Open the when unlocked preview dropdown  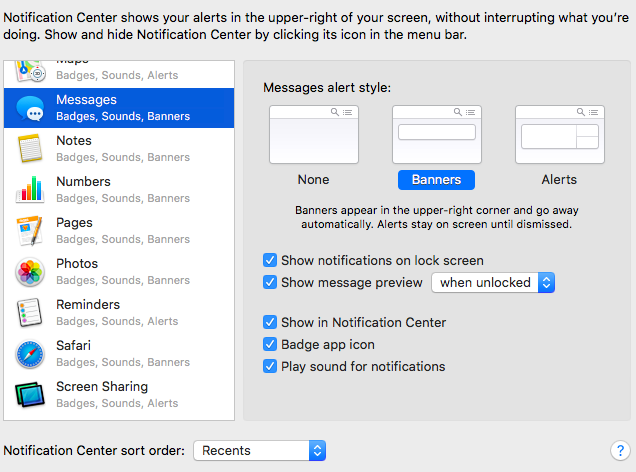(493, 283)
